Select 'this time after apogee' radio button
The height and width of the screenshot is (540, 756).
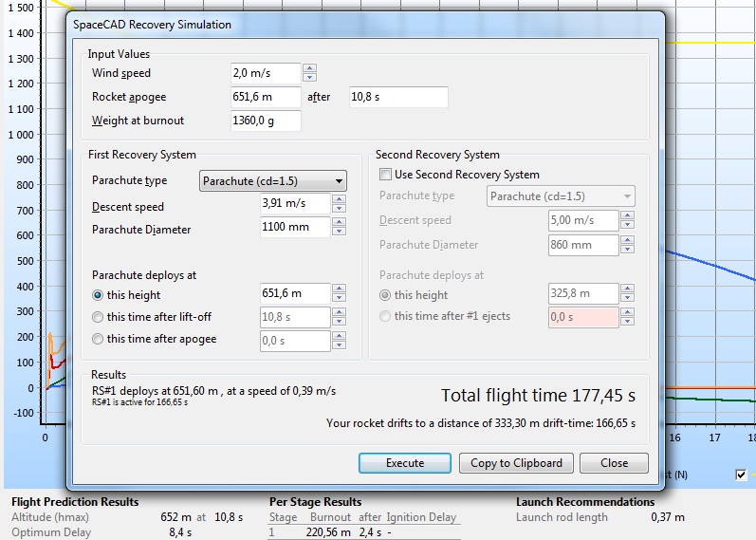point(98,339)
